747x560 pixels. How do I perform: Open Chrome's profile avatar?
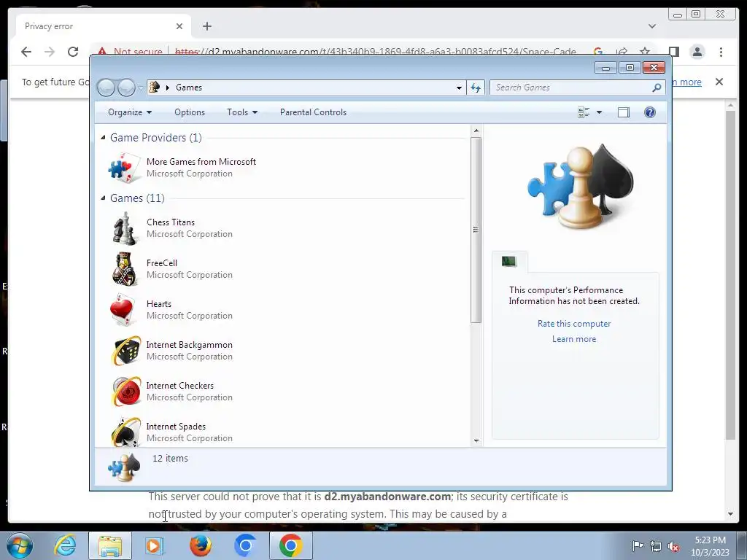(697, 52)
